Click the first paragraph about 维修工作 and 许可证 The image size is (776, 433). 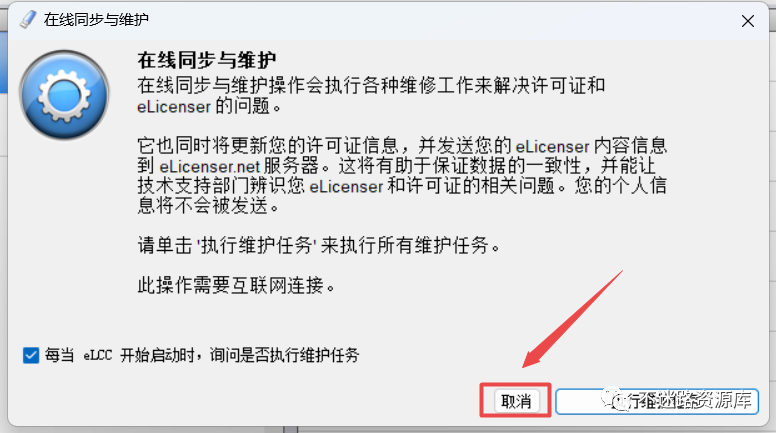tap(371, 96)
